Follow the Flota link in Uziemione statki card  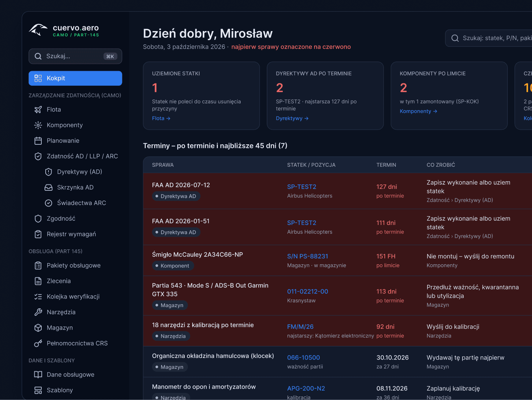click(x=161, y=118)
